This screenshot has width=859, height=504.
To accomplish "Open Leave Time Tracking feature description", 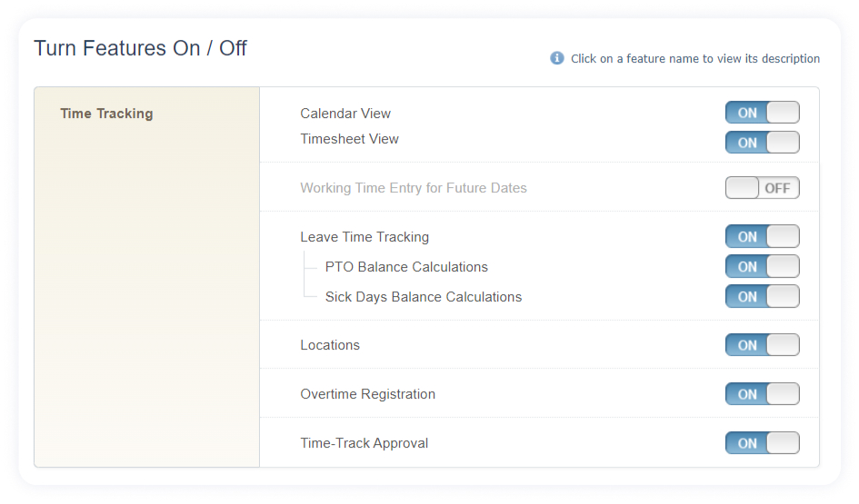I will coord(365,237).
